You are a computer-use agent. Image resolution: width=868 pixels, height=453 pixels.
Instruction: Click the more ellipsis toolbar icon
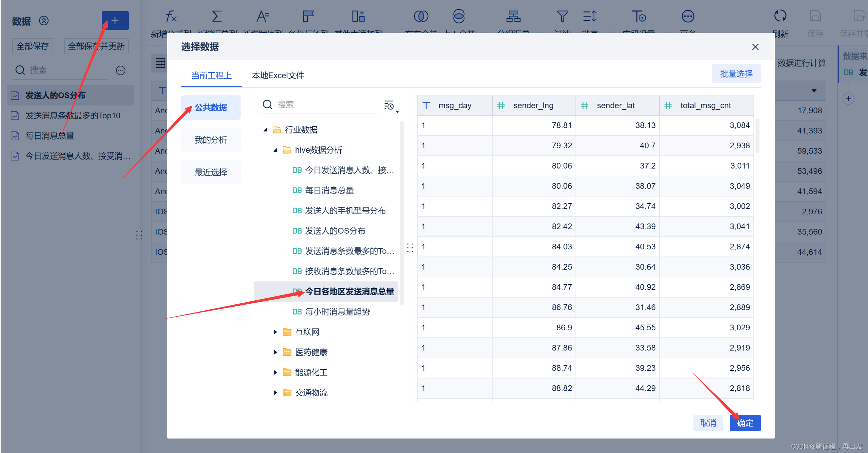688,16
